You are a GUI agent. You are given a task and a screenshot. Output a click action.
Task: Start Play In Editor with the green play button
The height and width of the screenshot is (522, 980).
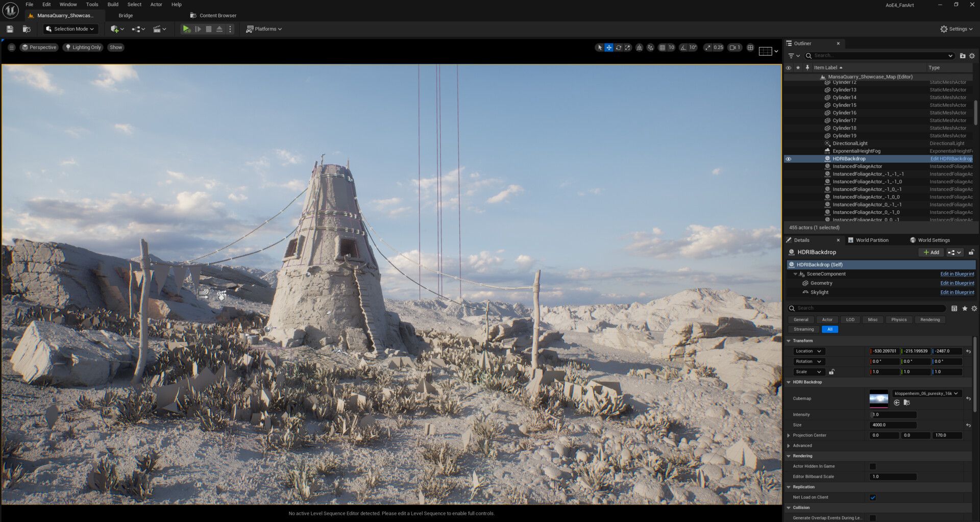click(186, 29)
